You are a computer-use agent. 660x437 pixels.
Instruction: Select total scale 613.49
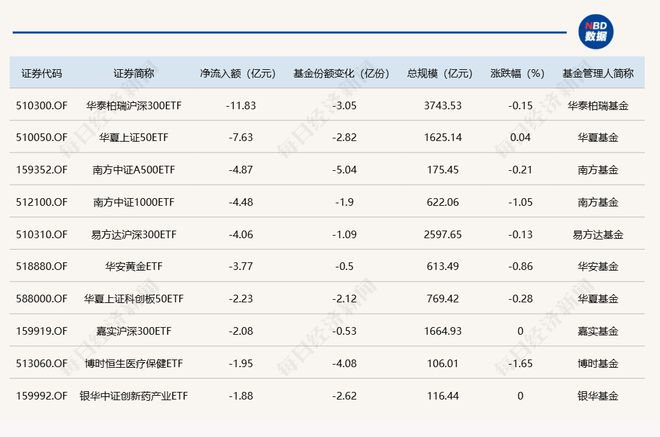click(443, 266)
